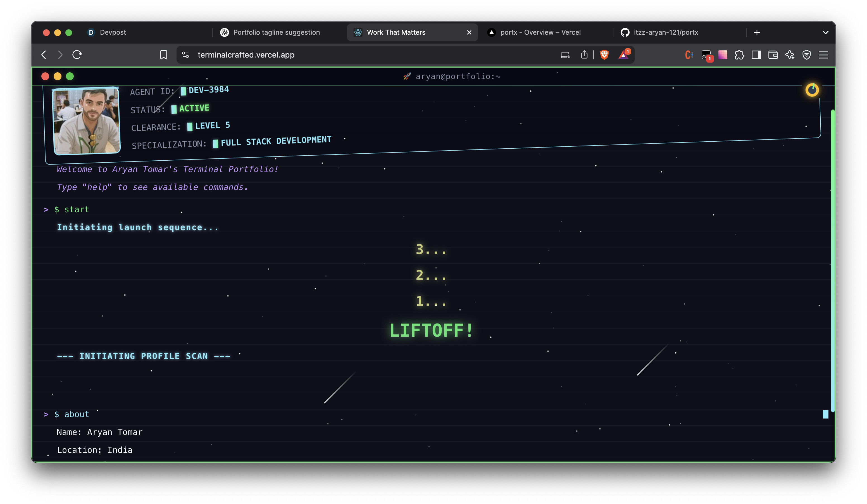Reload the current page
The image size is (867, 504).
(77, 55)
